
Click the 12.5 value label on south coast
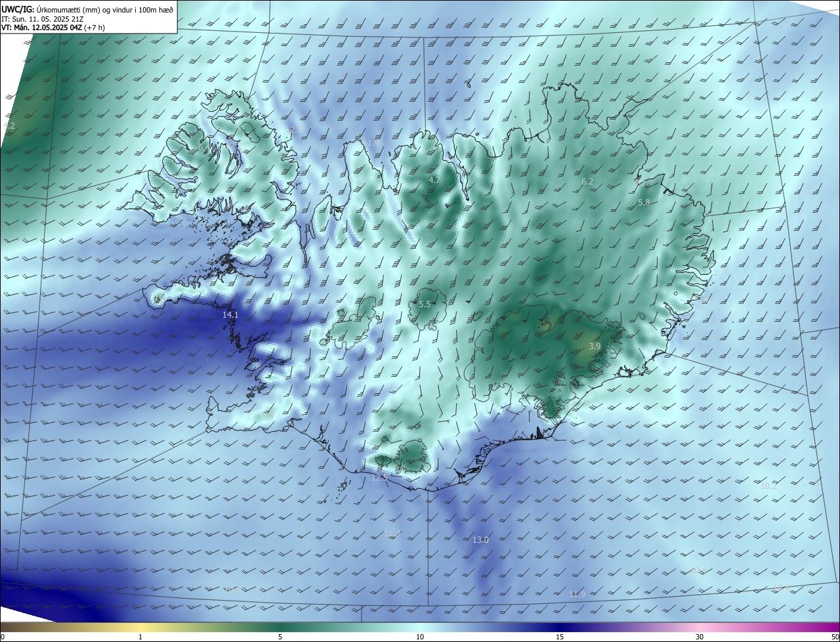coord(379,477)
